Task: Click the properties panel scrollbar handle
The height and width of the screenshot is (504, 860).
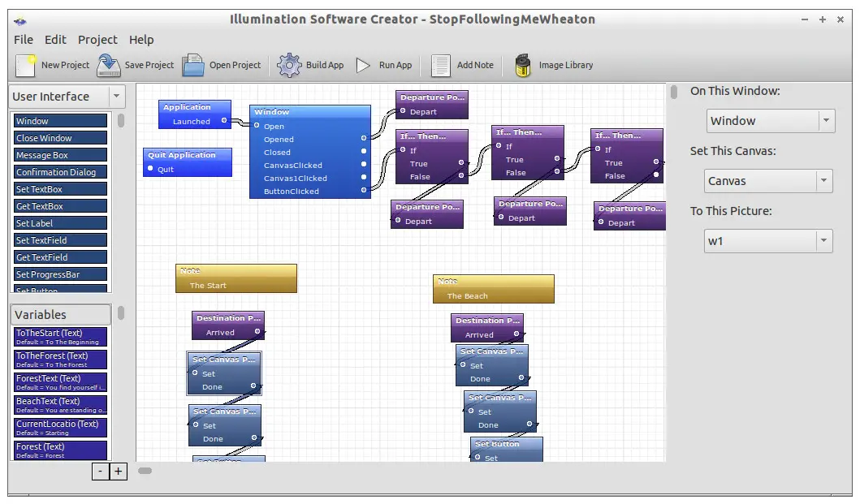Action: tap(673, 93)
